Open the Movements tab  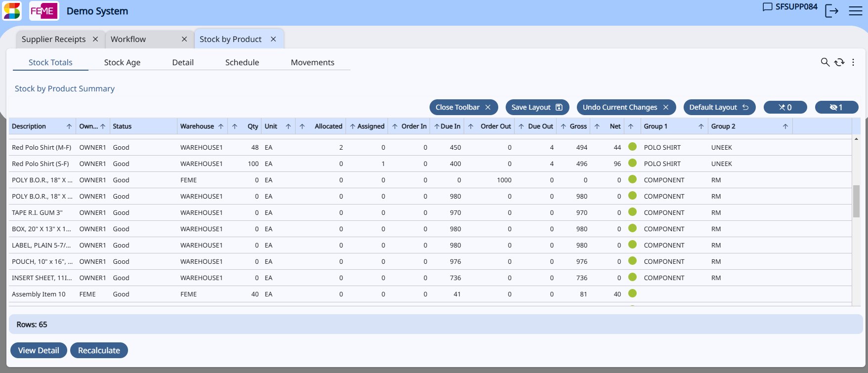(312, 62)
